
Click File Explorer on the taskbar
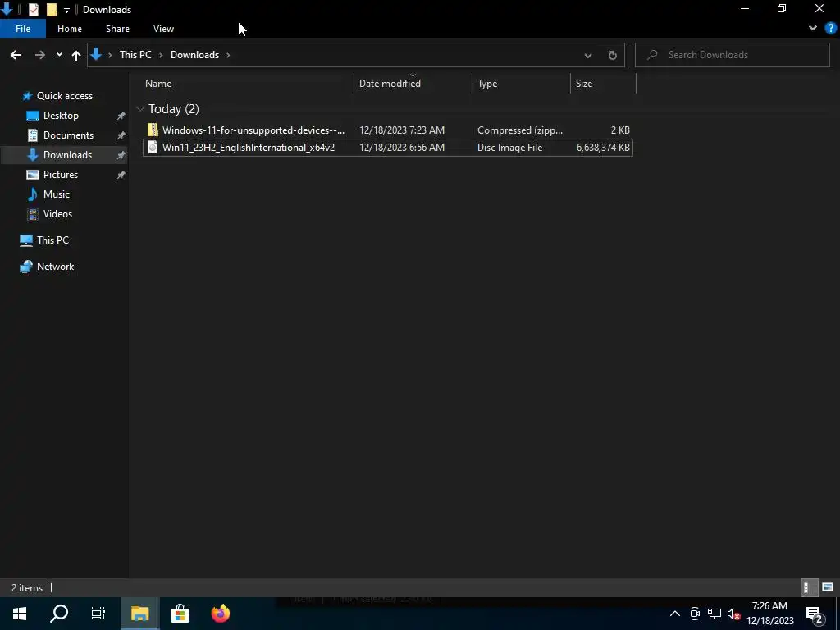pos(139,614)
